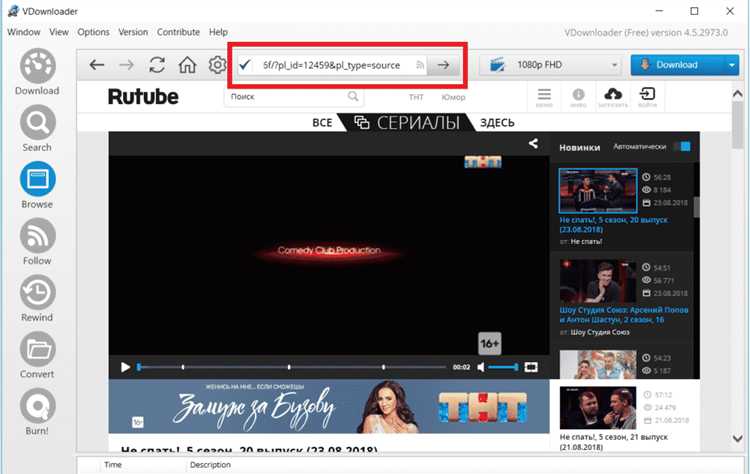Viewport: 750px width, 474px height.
Task: Select the ВСЕ tab
Action: click(x=322, y=123)
